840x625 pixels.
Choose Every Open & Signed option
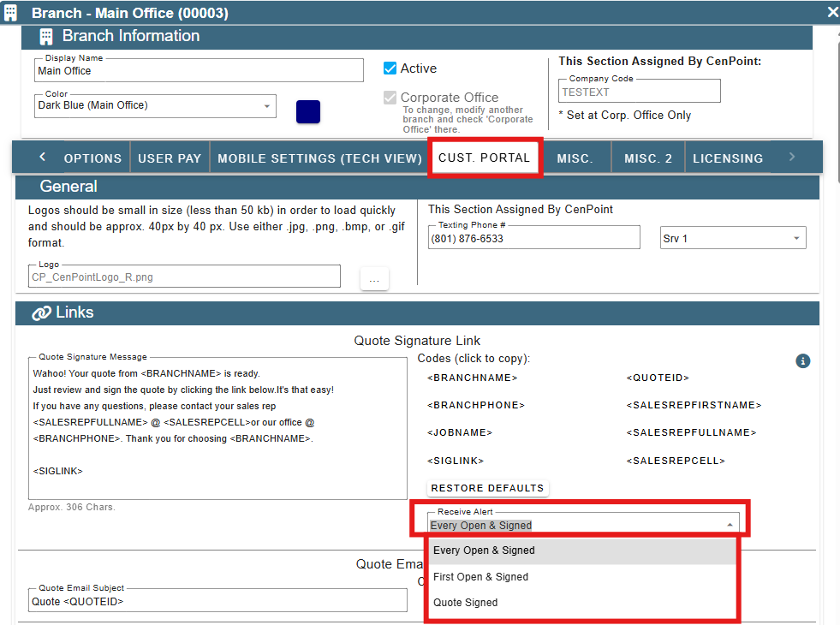(x=581, y=551)
